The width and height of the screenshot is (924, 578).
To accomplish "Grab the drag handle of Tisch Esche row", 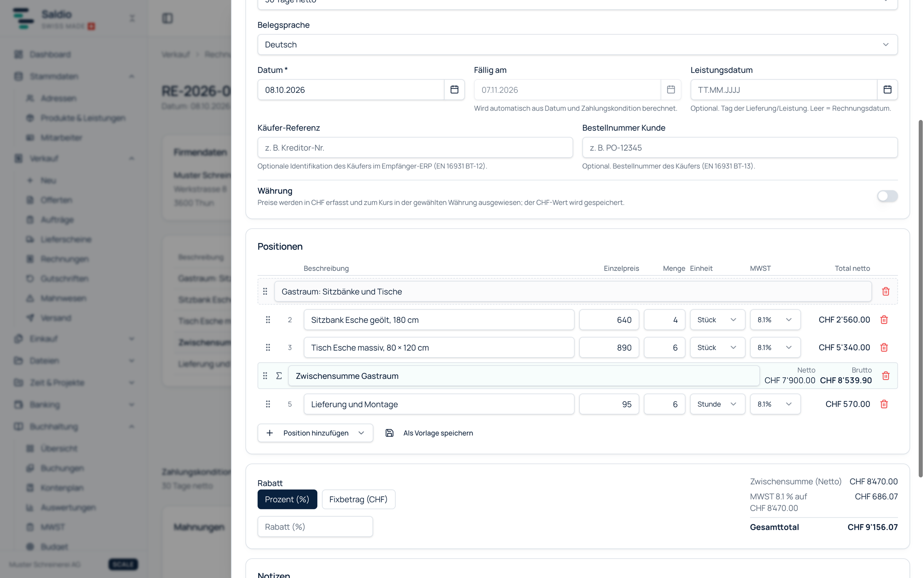I will pos(268,348).
